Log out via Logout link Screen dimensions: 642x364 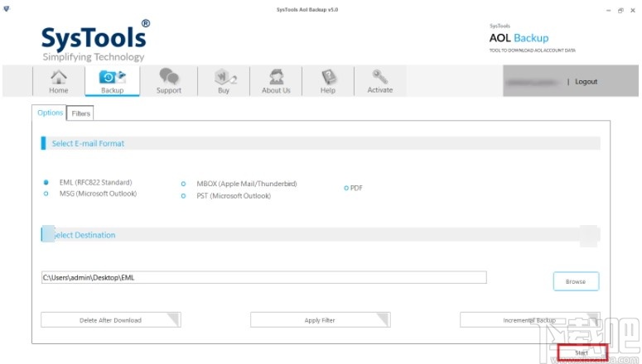click(x=586, y=81)
